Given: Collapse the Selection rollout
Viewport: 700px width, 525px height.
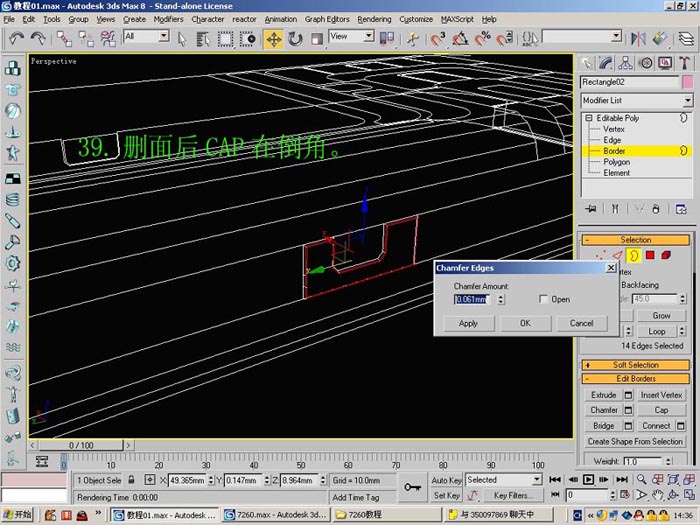Looking at the screenshot, I should [636, 240].
